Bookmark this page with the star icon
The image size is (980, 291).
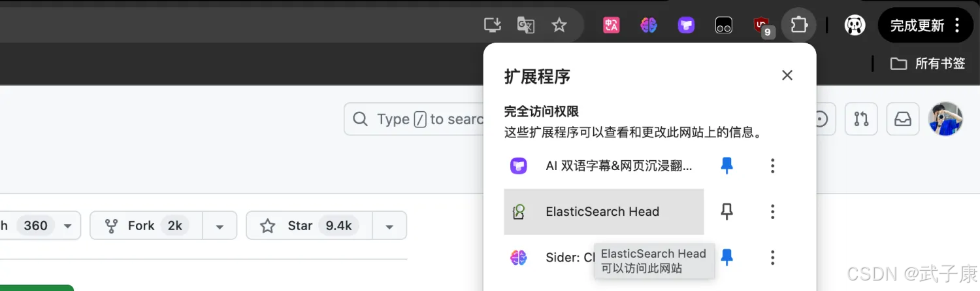(559, 26)
